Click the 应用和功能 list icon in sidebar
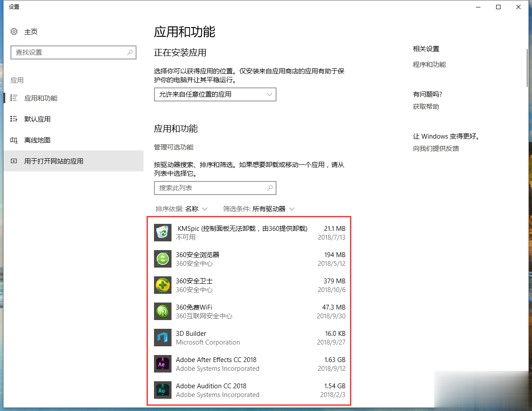532x411 pixels. [14, 98]
